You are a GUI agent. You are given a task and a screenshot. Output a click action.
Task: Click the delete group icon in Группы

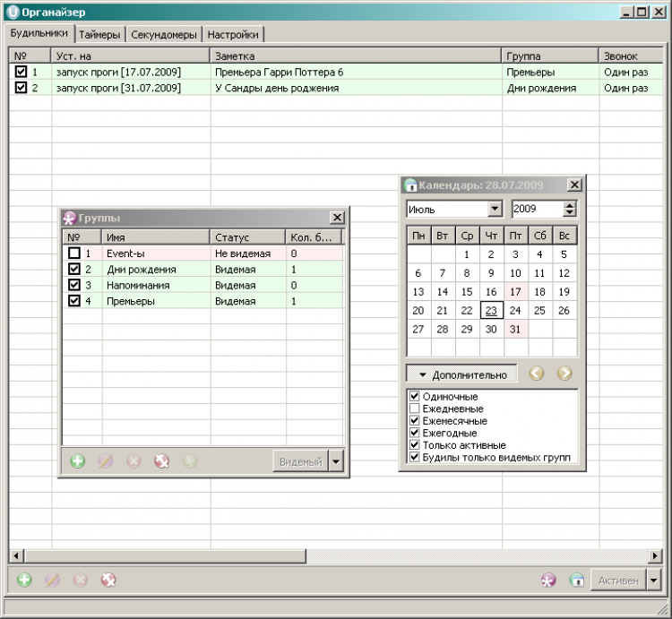pos(134,461)
